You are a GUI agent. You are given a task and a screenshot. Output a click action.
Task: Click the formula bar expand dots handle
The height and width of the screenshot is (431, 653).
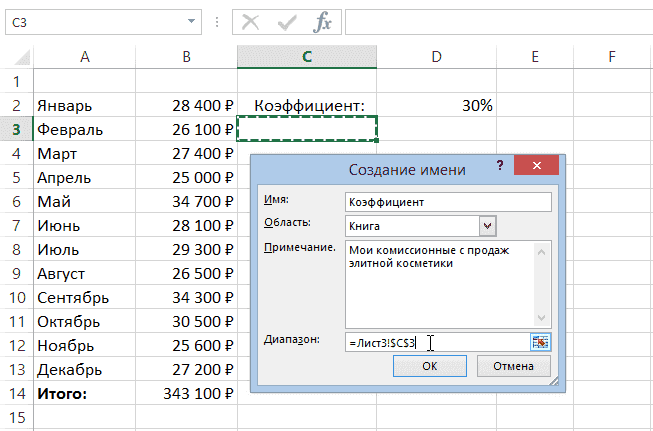[217, 22]
